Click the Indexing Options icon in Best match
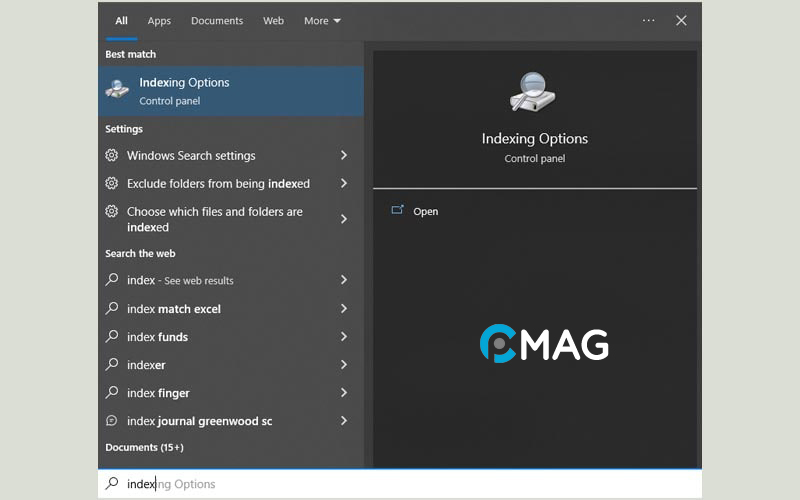 tap(117, 90)
